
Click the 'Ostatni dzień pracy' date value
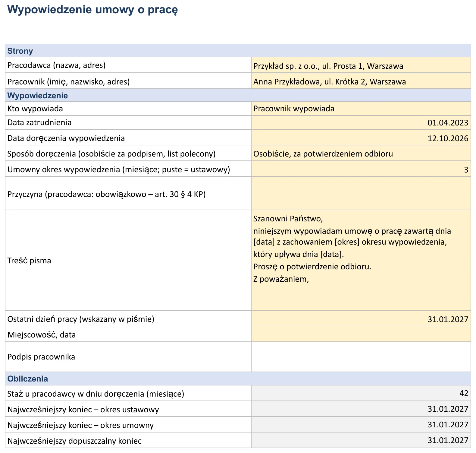(x=361, y=319)
